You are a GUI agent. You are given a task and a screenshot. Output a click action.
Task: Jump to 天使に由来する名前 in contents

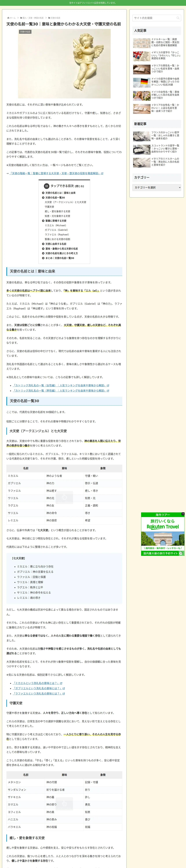(x=56, y=244)
